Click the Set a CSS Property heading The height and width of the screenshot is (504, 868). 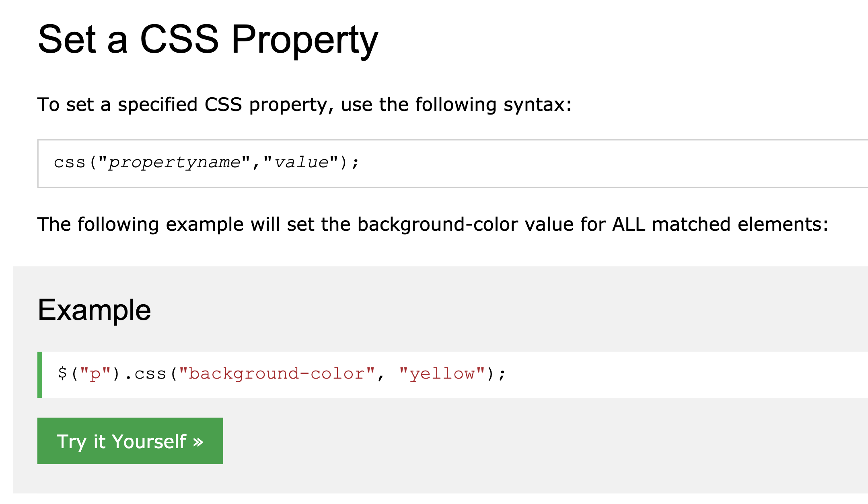208,39
